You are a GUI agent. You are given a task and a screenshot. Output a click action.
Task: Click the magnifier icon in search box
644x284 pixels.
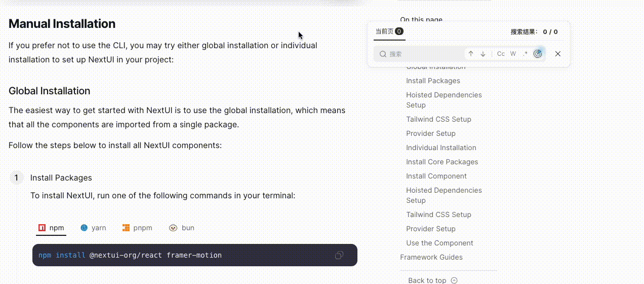(383, 54)
